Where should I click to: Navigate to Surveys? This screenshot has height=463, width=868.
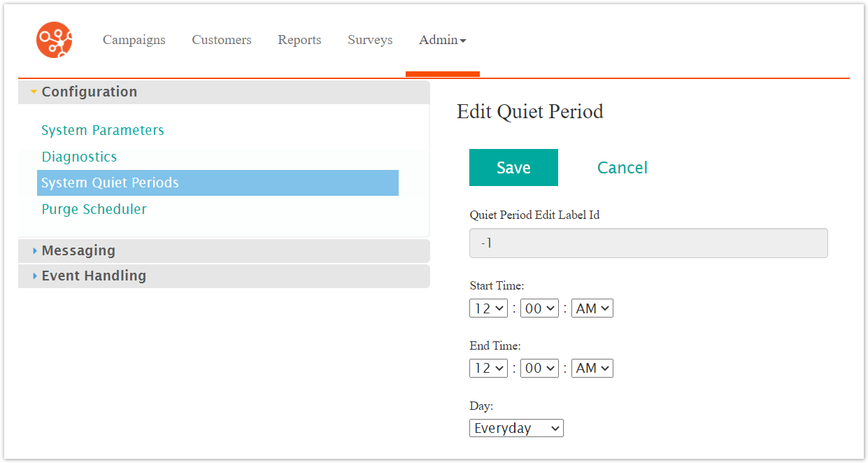370,40
